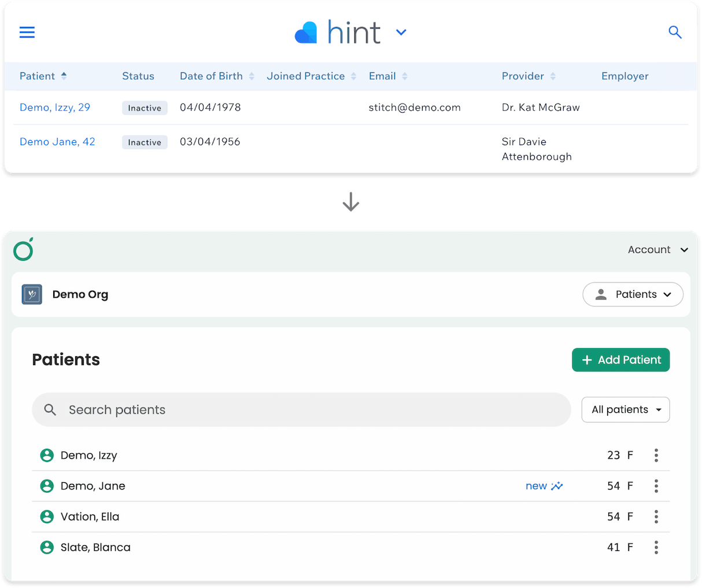Open more options for Demo, Jane
Screen dimensions: 702x588
tap(656, 486)
